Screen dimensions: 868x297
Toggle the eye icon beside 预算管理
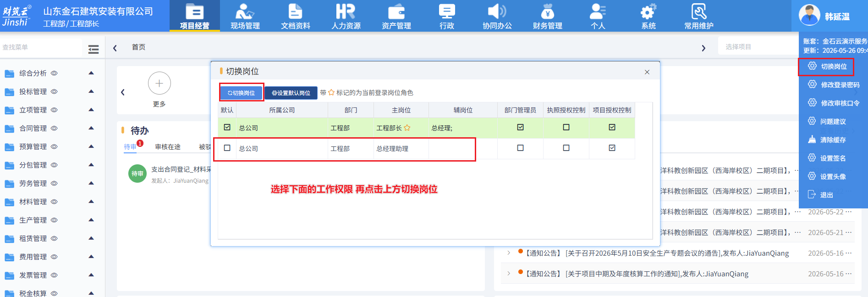click(54, 146)
